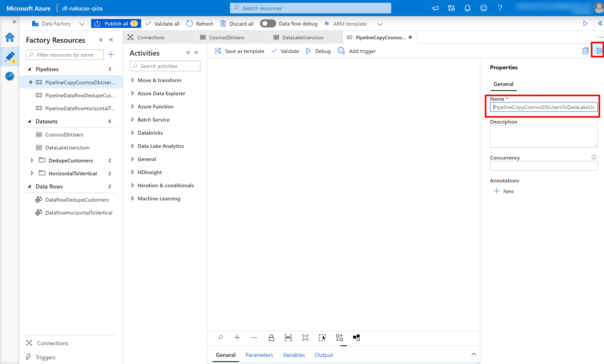Screen dimensions: 604x364
Task: Zoom out on the pipeline canvas
Action: [x=254, y=338]
